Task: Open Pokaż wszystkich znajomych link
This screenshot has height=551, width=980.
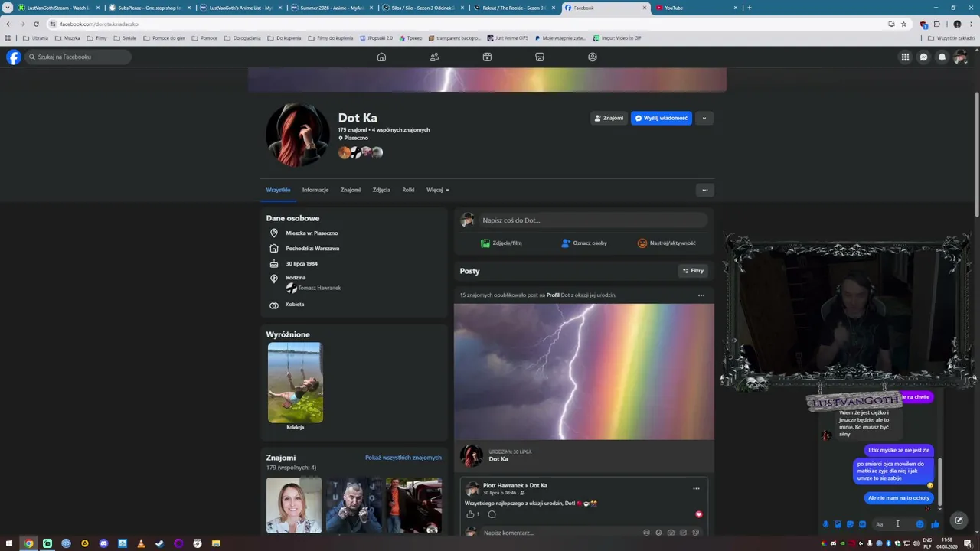Action: [403, 458]
